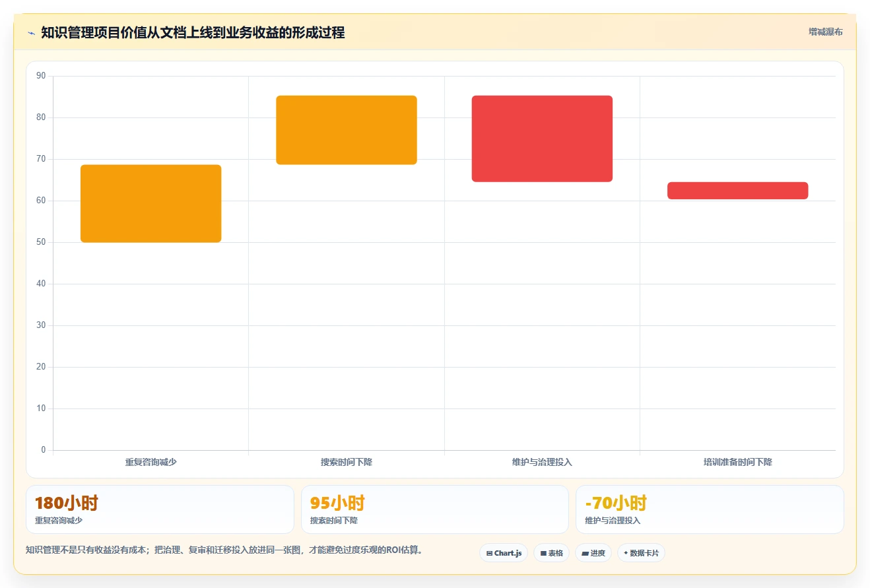The height and width of the screenshot is (588, 870).
Task: Click the orange 搜索时间下降 waterfall bar
Action: (x=347, y=130)
